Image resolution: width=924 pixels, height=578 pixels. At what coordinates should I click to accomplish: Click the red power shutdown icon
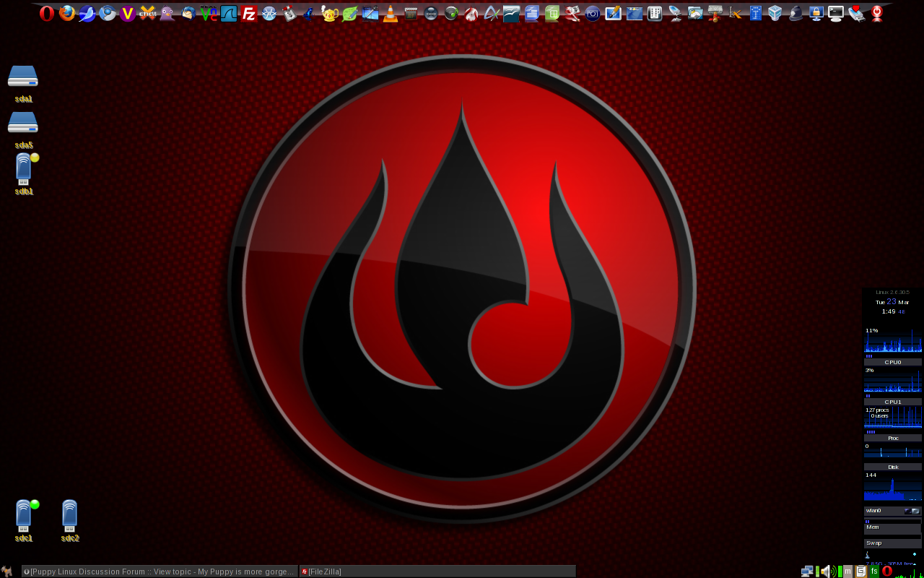(x=877, y=13)
